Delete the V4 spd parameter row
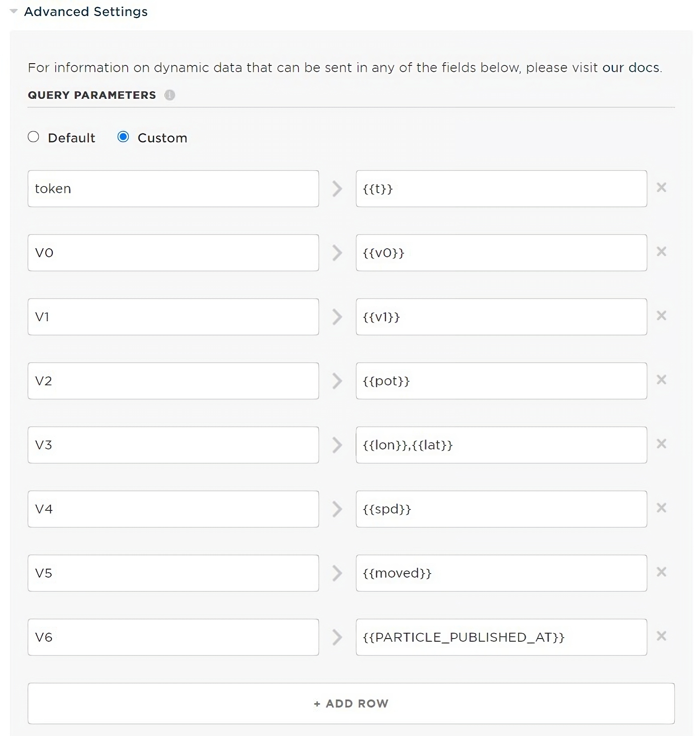The height and width of the screenshot is (736, 700). (x=661, y=508)
